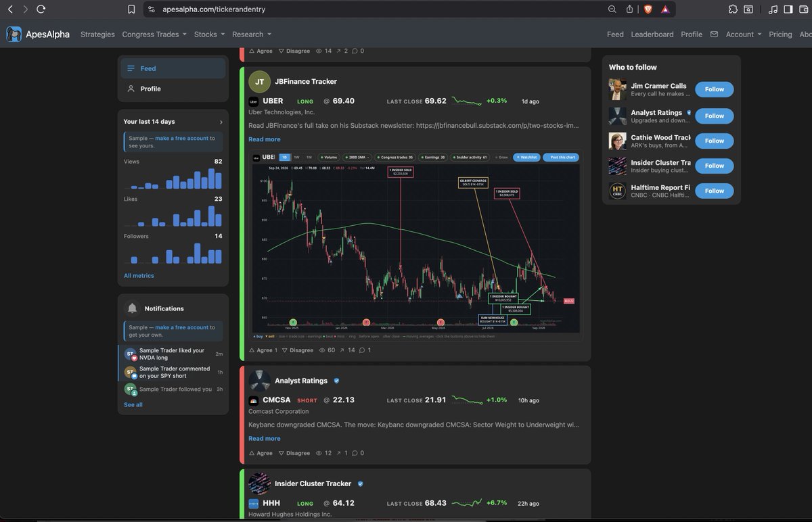The width and height of the screenshot is (812, 522).
Task: Select the Profile tab in the sidebar
Action: 173,89
